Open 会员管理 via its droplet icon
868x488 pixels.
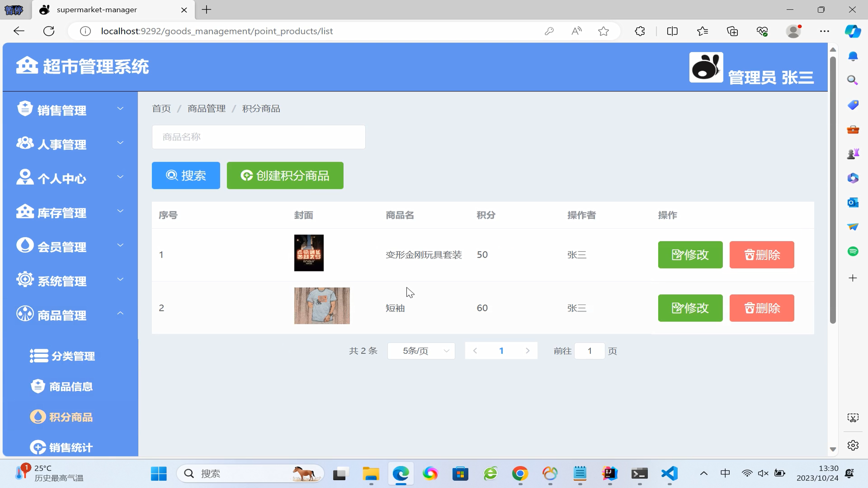pyautogui.click(x=25, y=246)
